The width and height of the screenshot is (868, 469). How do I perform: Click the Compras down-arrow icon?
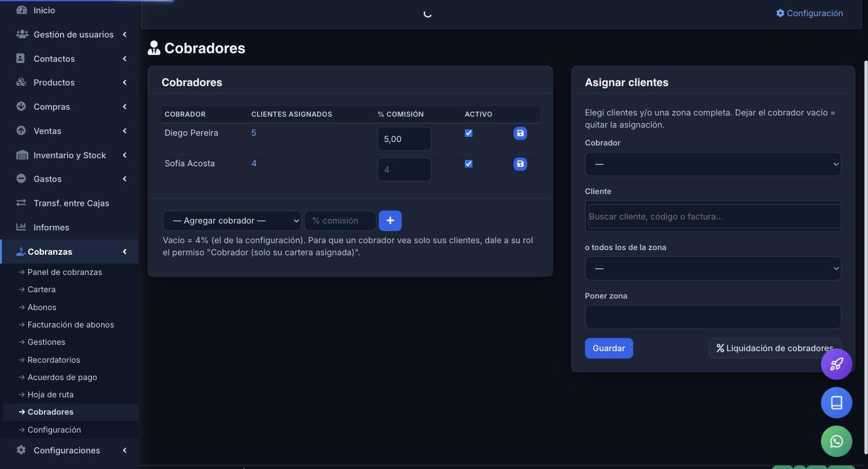pos(21,106)
